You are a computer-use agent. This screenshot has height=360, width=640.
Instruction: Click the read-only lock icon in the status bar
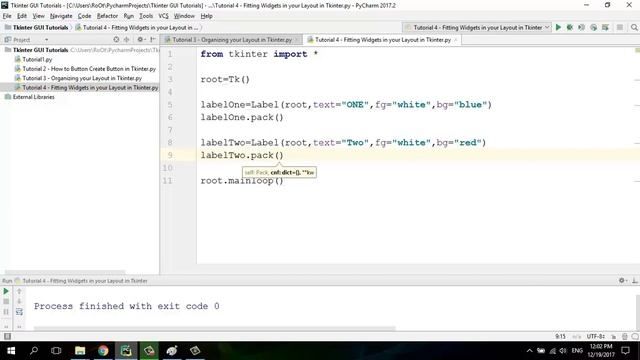coord(613,336)
